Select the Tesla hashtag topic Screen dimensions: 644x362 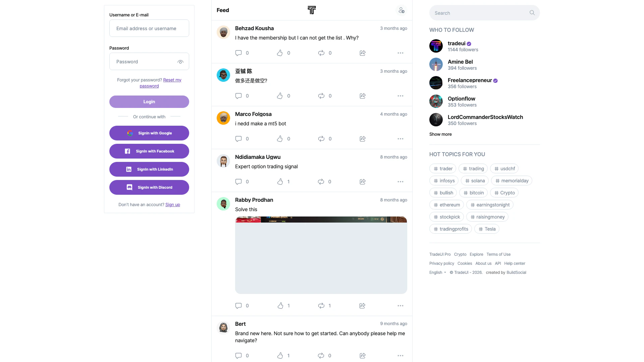(487, 229)
